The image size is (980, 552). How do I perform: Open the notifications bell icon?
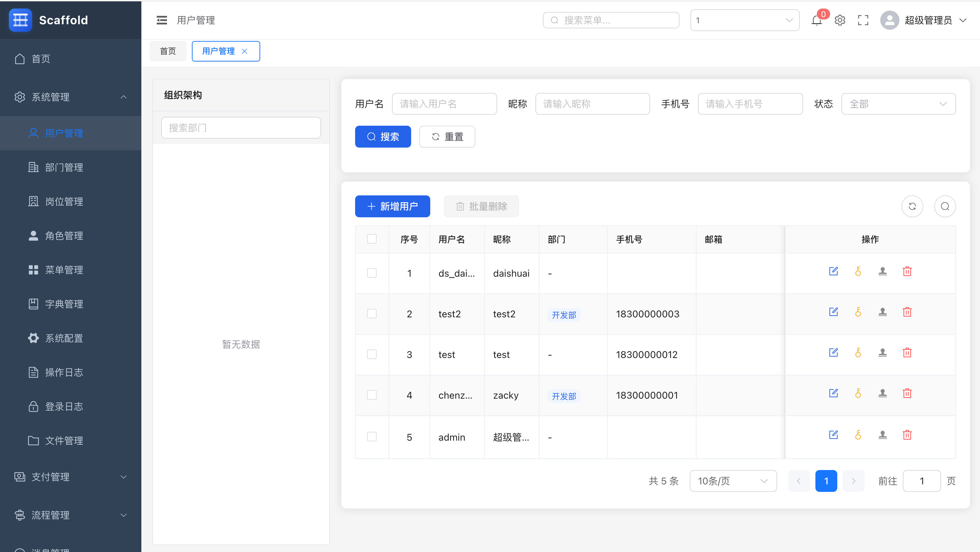[816, 20]
